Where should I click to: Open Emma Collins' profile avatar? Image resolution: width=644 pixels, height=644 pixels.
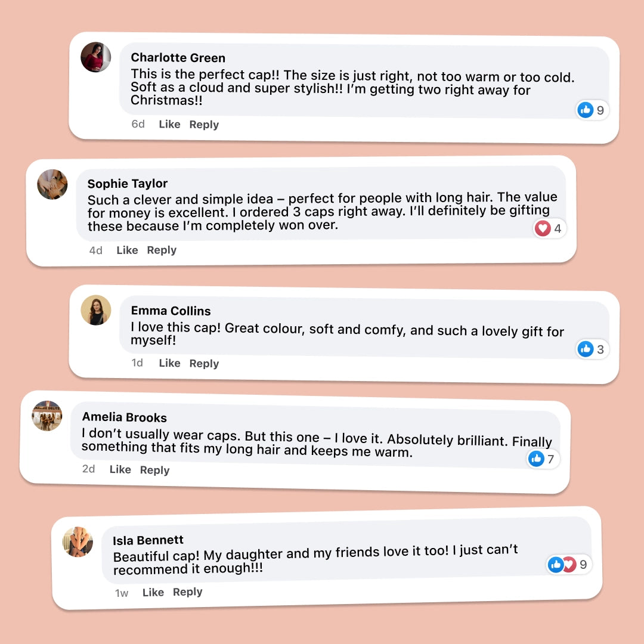(96, 310)
